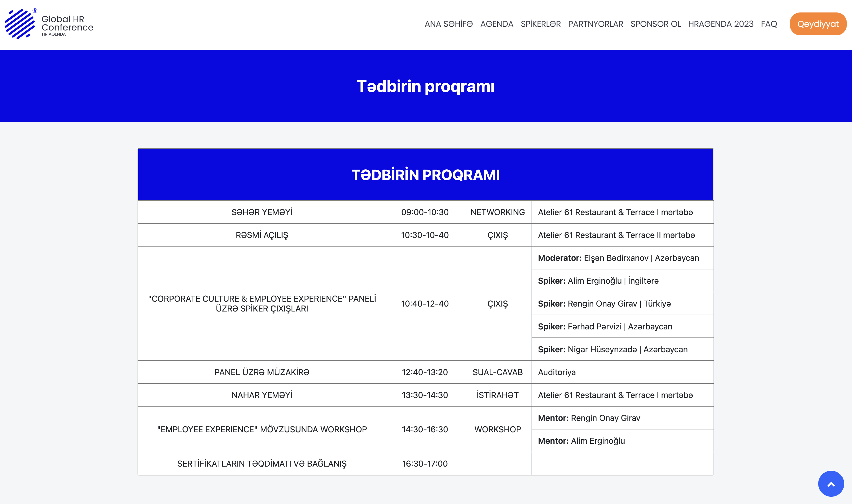The image size is (852, 504).
Task: Click the TƏDBİRİN PROQRAMI table header
Action: [x=425, y=175]
